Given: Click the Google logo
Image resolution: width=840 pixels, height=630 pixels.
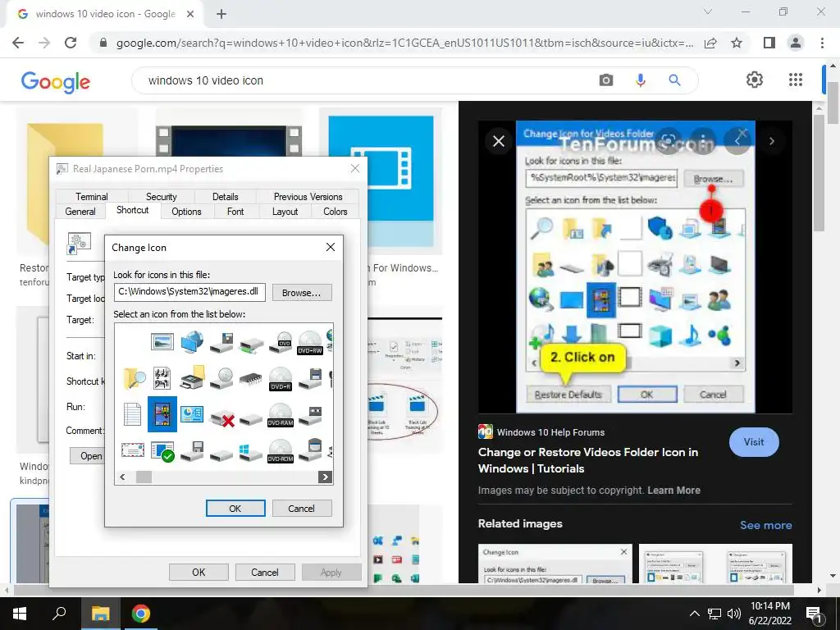Looking at the screenshot, I should [x=56, y=82].
